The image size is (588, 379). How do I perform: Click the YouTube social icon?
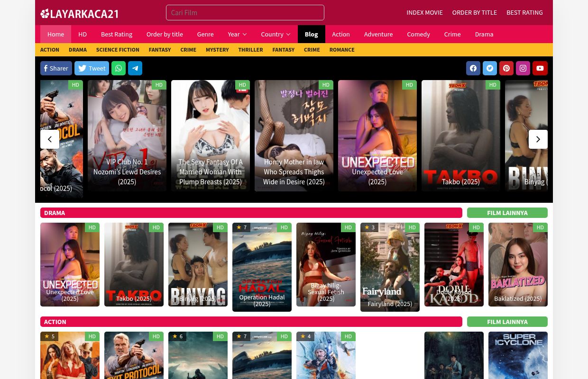click(540, 68)
